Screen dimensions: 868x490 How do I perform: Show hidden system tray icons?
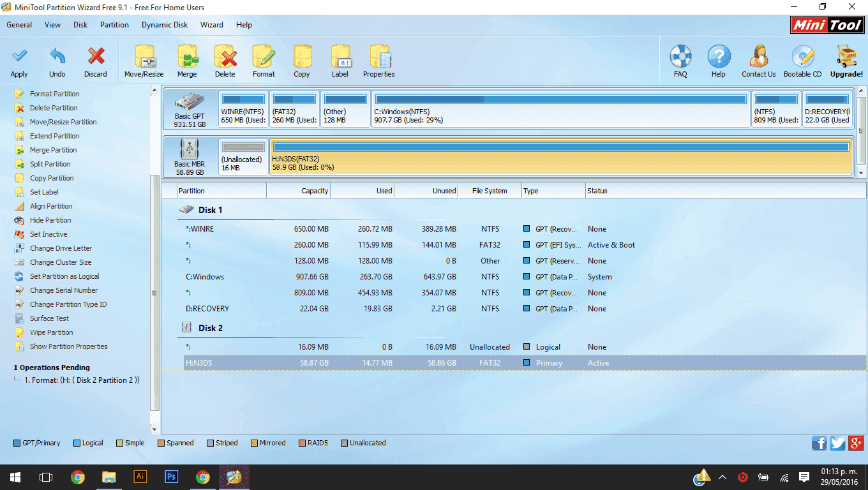[x=722, y=477]
